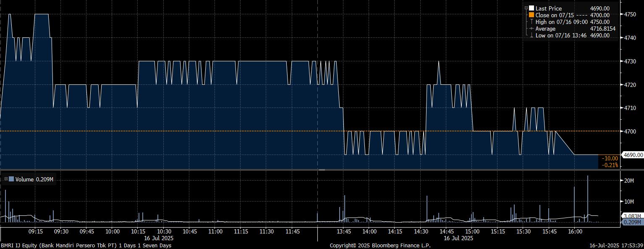The width and height of the screenshot is (644, 249).
Task: Click the Copyright 2025 Bloomberg Finance L.P. text
Action: coord(380,245)
